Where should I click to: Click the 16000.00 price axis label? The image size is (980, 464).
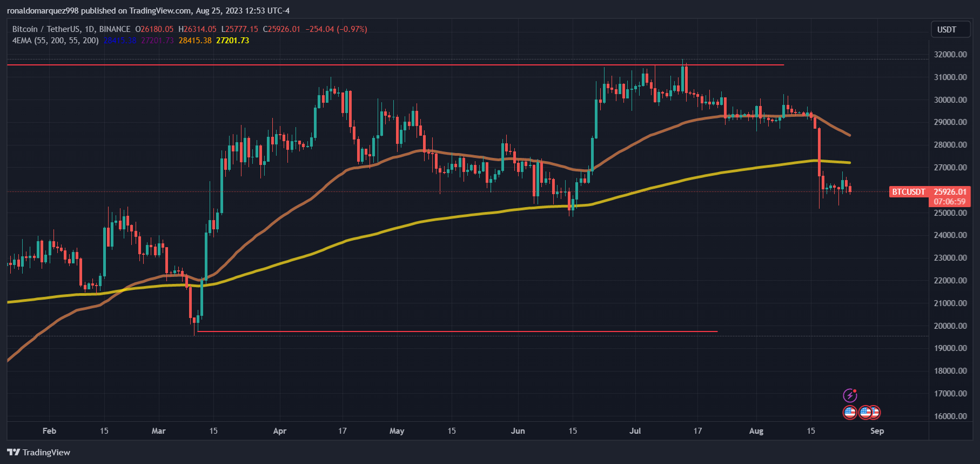[x=950, y=416]
